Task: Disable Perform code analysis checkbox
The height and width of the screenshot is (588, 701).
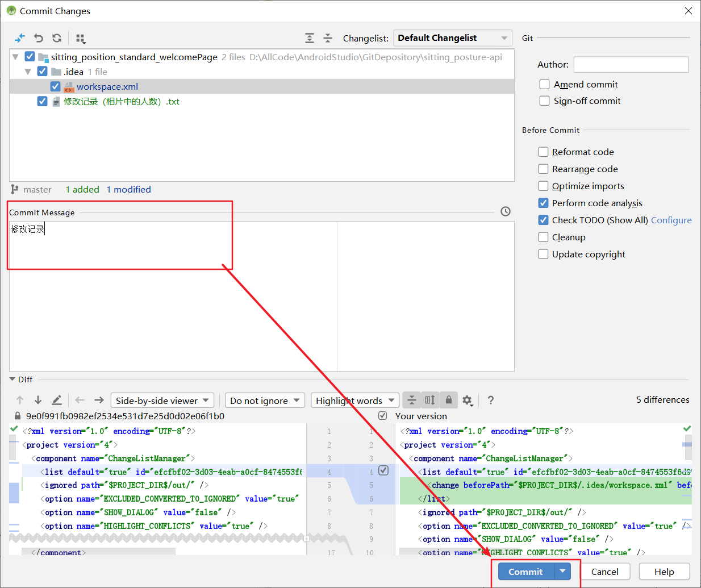Action: (x=544, y=203)
